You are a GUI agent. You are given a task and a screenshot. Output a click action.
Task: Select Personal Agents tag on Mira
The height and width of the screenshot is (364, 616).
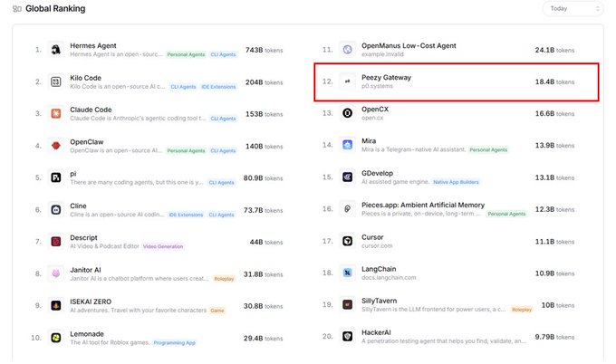tap(488, 150)
